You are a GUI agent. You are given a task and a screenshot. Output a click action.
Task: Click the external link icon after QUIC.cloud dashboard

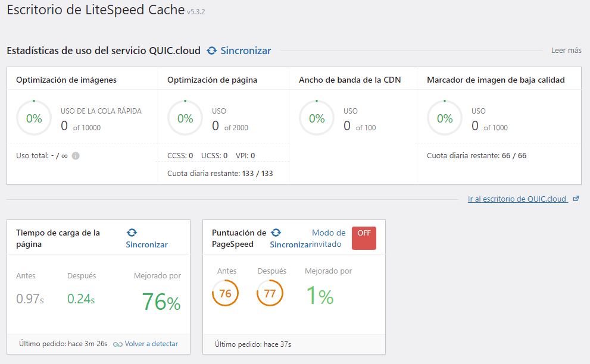click(576, 199)
